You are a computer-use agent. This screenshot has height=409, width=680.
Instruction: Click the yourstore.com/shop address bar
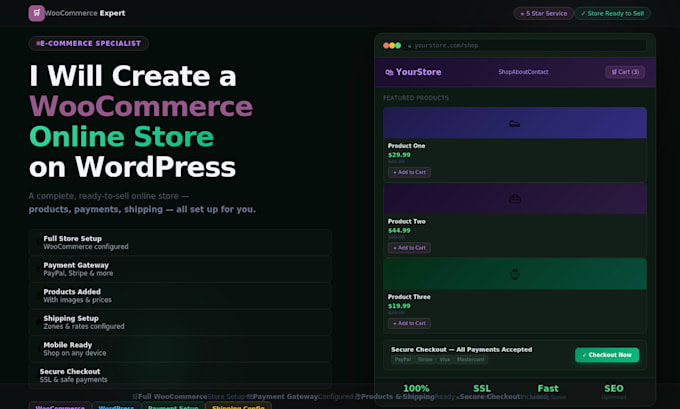click(x=526, y=46)
